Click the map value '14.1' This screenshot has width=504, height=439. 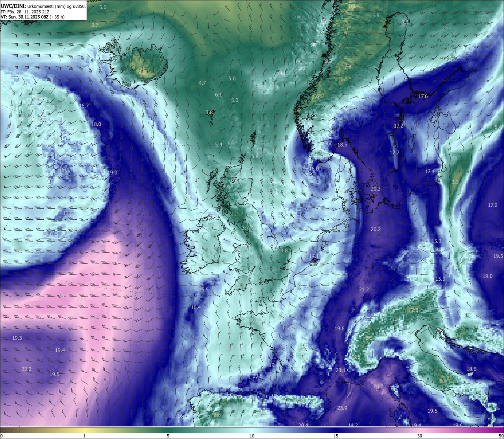[x=314, y=256]
